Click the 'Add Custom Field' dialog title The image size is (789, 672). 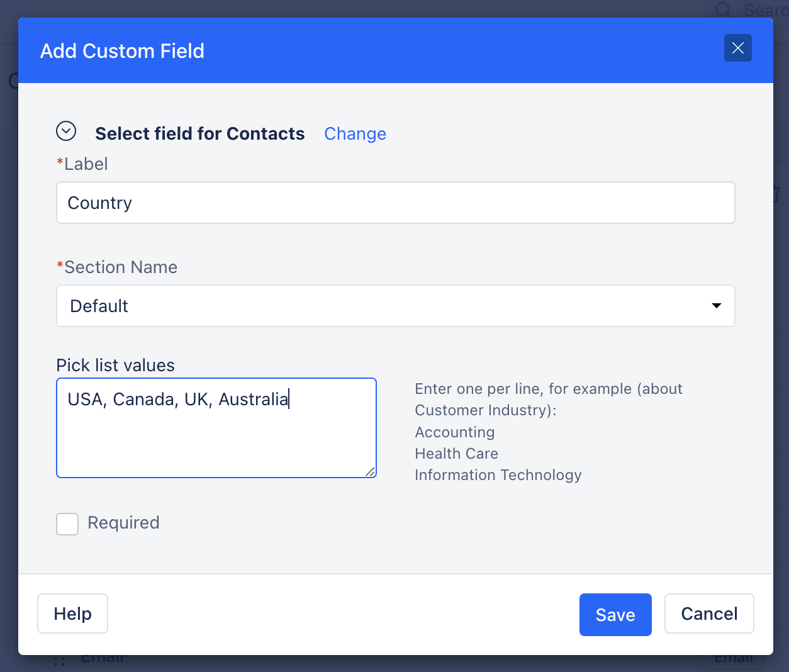tap(122, 51)
